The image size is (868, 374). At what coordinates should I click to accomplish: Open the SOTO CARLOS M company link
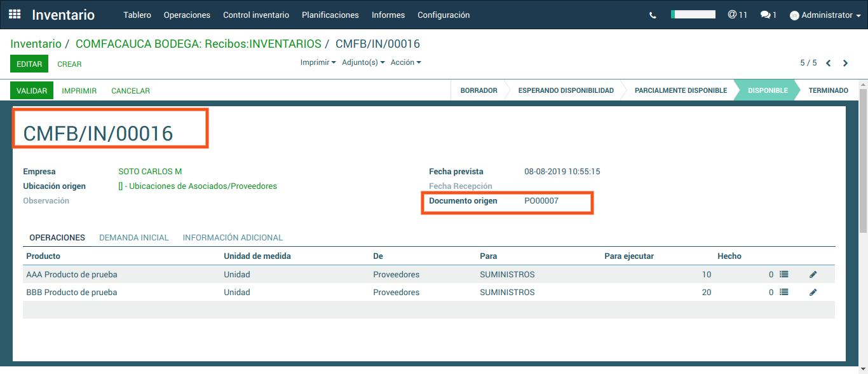(x=150, y=172)
